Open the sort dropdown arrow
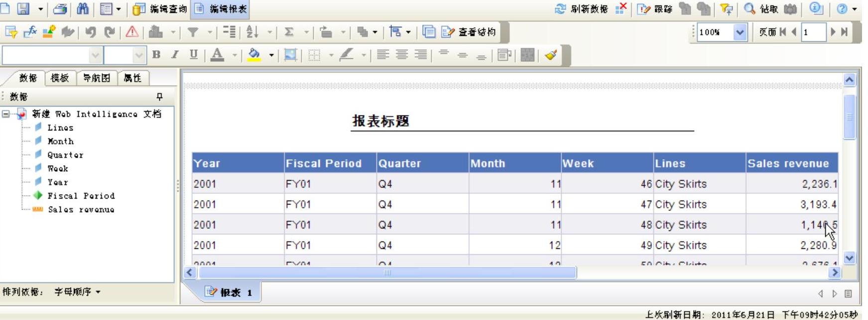868x320 pixels. pos(269,32)
